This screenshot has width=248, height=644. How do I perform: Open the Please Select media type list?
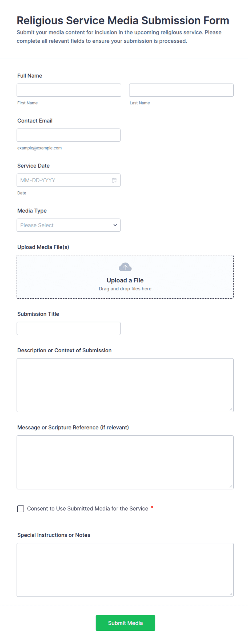(69, 225)
